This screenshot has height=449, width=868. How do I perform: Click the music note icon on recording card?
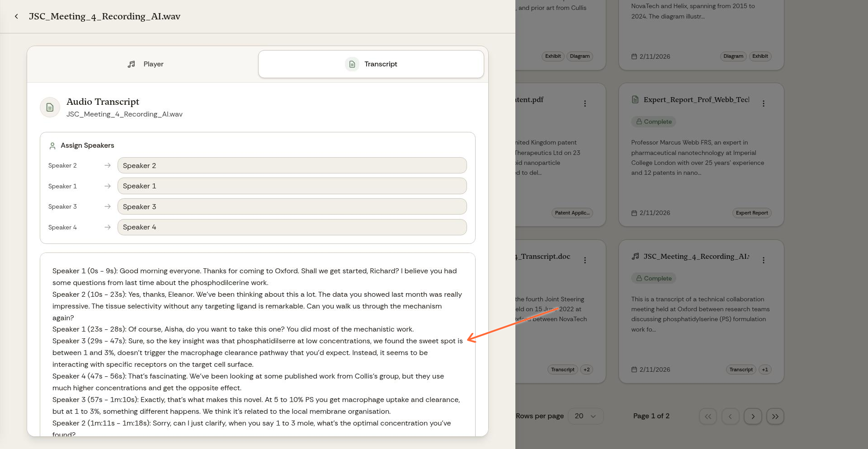[635, 256]
